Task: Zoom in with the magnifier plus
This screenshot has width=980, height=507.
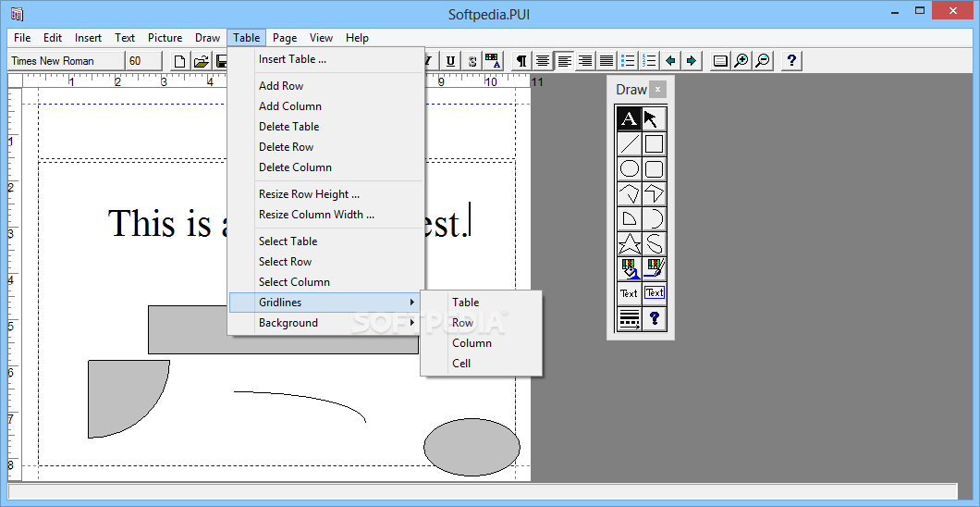Action: click(741, 61)
